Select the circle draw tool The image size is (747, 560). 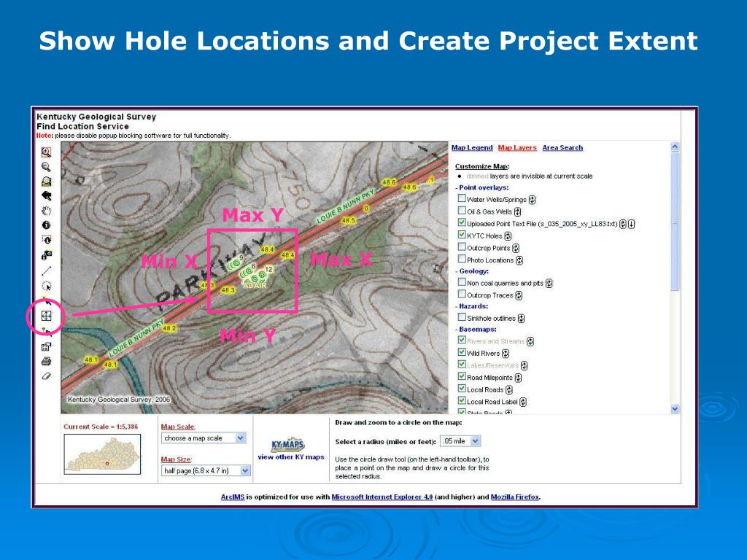pos(46,286)
